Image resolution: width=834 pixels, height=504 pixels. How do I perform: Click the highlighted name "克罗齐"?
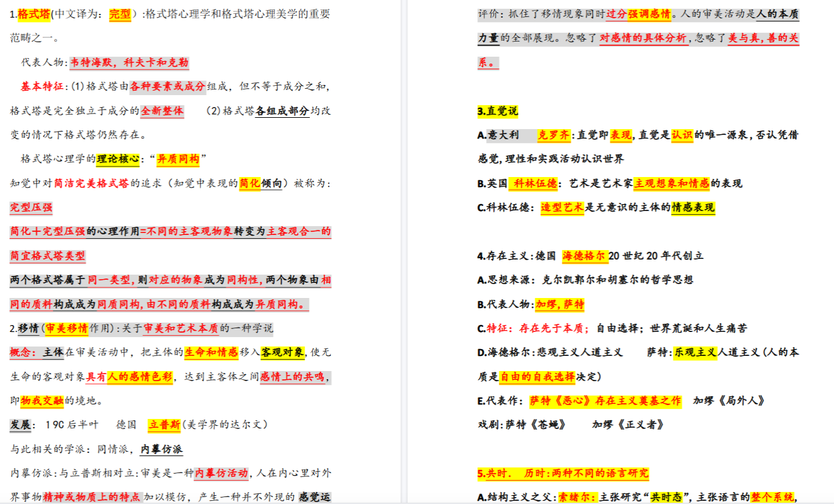554,135
